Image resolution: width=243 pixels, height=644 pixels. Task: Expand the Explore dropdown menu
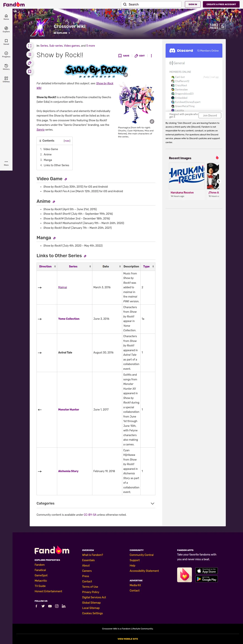(62, 33)
